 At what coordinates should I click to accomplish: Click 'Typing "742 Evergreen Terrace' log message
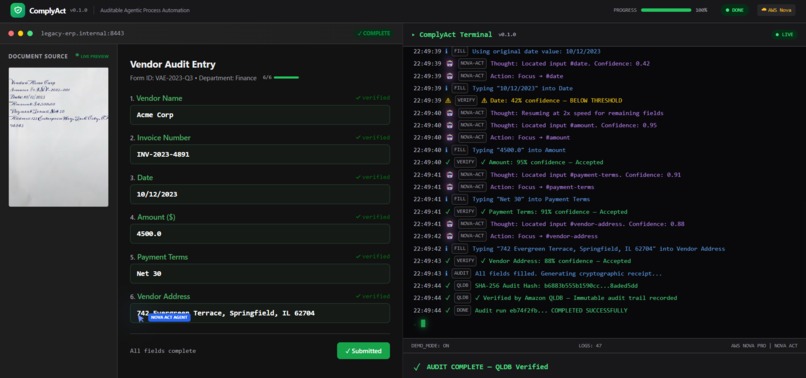coord(599,249)
